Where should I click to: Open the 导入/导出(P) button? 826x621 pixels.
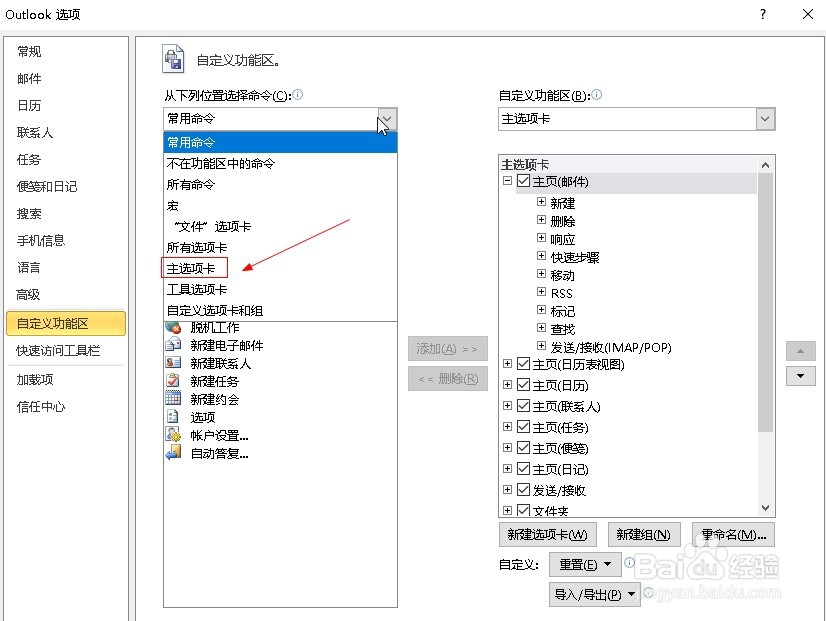pyautogui.click(x=595, y=595)
